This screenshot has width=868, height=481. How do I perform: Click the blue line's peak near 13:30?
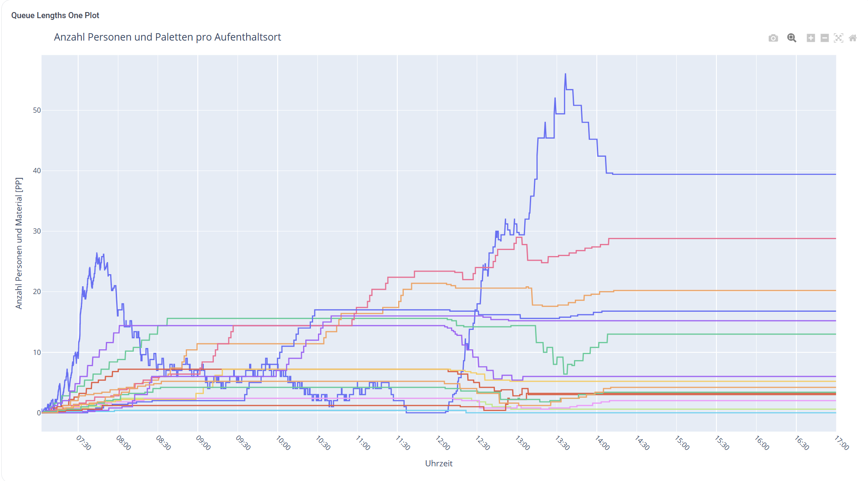[x=565, y=74]
